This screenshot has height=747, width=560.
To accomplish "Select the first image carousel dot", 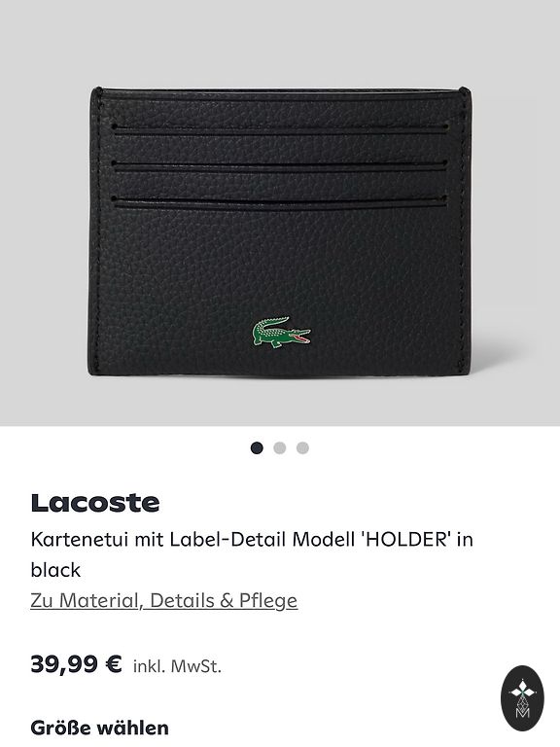I will [257, 447].
